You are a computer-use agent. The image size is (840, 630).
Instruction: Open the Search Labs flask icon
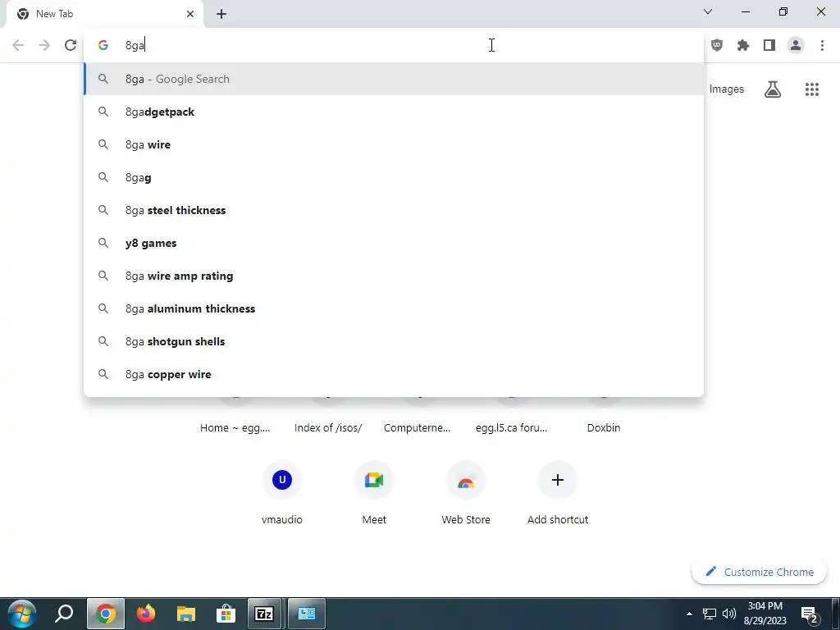click(773, 89)
